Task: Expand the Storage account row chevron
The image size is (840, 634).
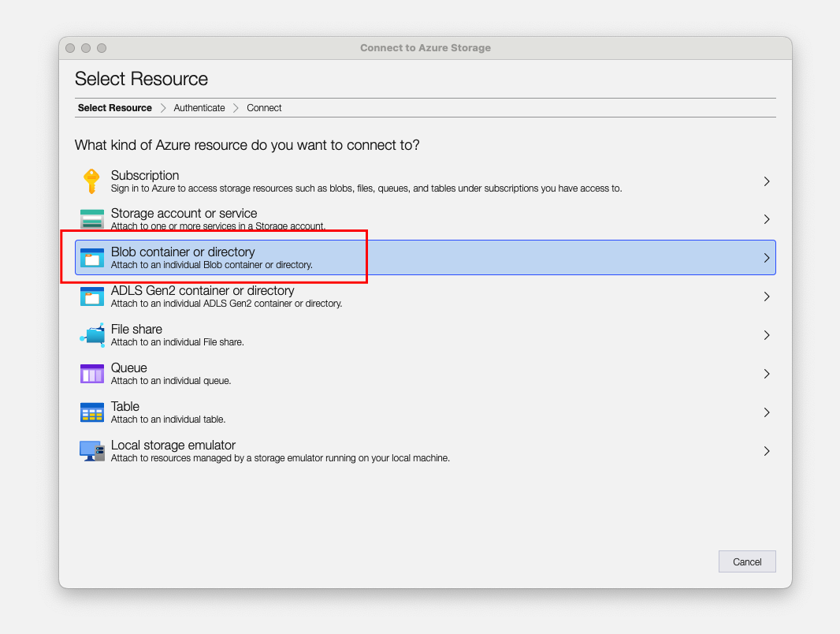Action: [767, 219]
